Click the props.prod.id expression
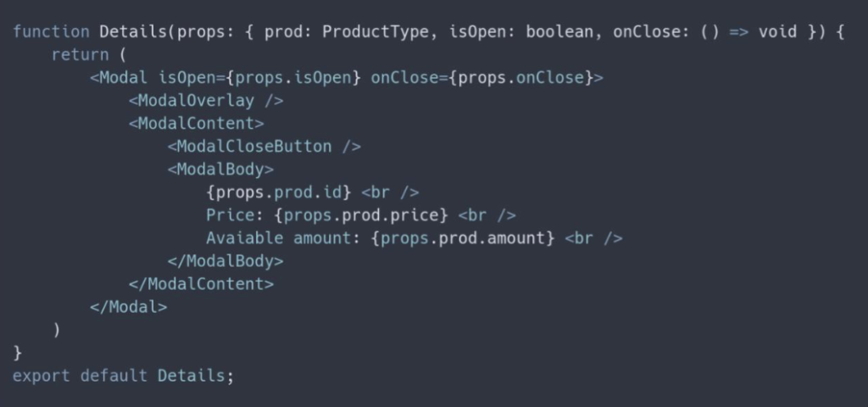This screenshot has height=407, width=868. tap(278, 192)
